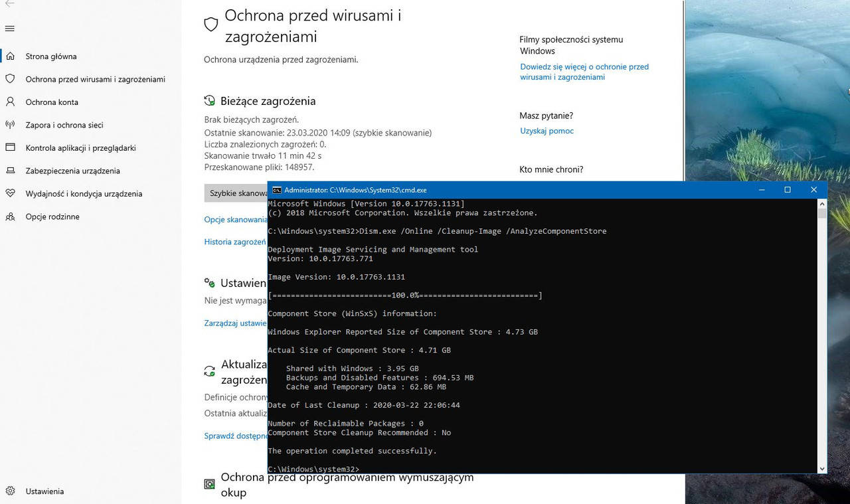Click 'Date of Last Cleanup' line
Viewport: 850px width, 504px height.
click(364, 405)
